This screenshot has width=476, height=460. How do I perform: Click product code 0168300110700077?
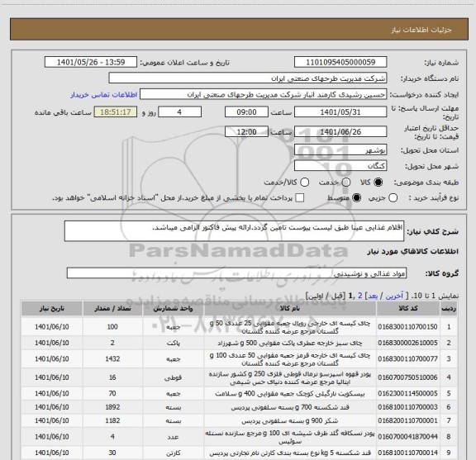click(x=407, y=359)
